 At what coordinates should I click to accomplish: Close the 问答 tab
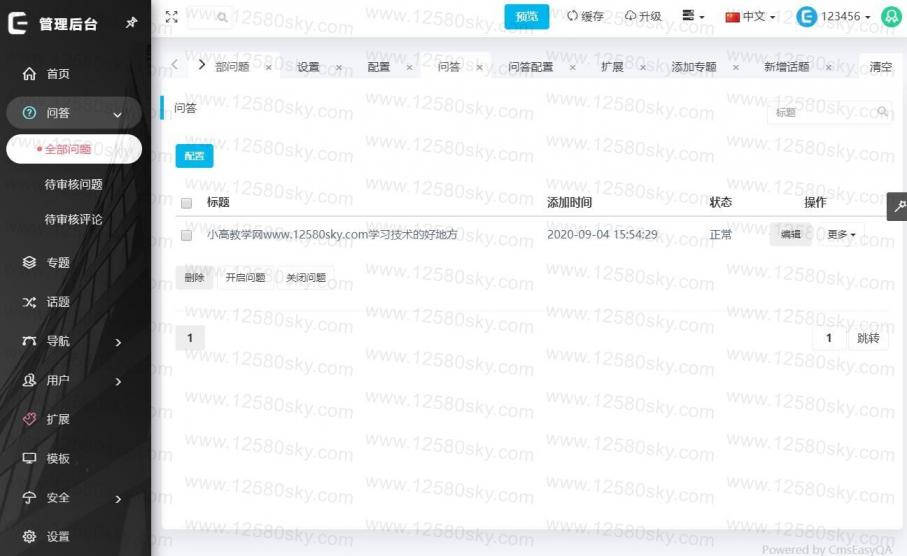point(479,68)
